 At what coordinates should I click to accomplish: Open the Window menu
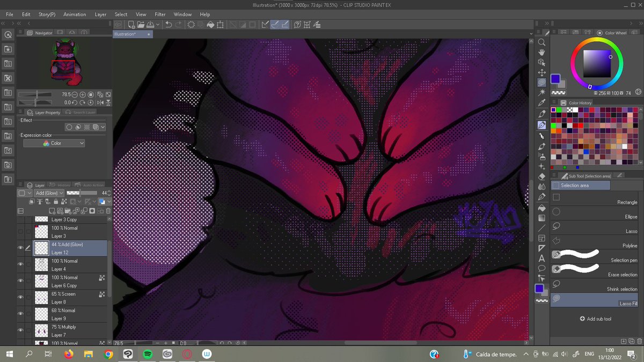183,14
